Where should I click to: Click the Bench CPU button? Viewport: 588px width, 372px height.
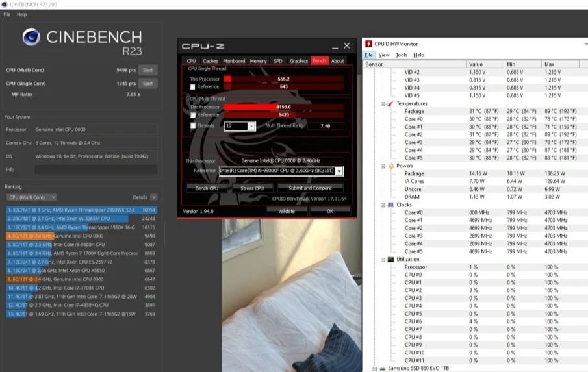[x=207, y=188]
